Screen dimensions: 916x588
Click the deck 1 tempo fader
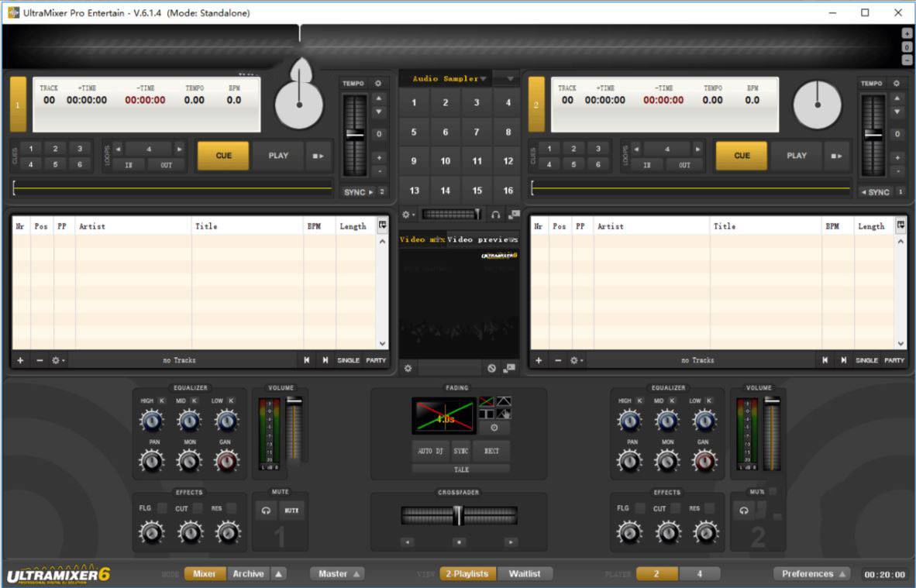tap(355, 135)
